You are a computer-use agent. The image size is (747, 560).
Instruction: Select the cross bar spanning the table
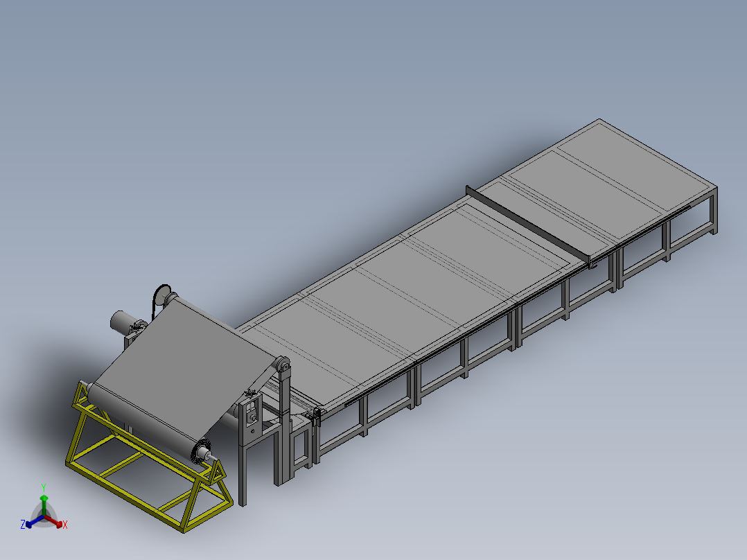click(527, 222)
